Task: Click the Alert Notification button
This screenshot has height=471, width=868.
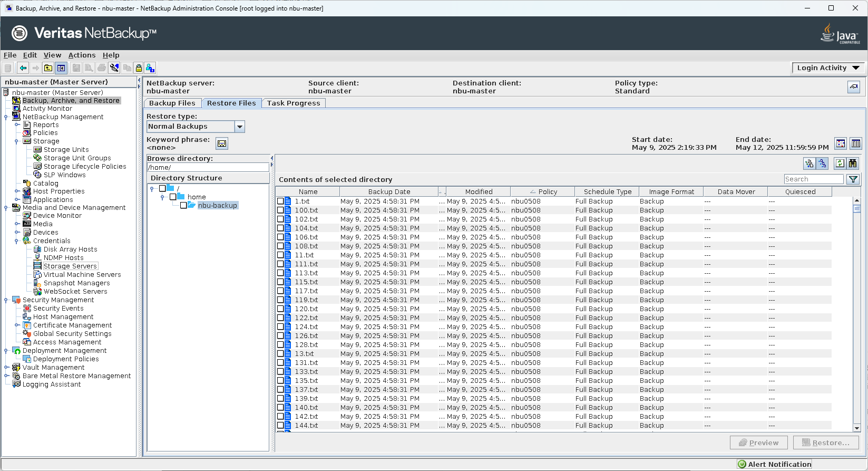Action: coord(774,464)
